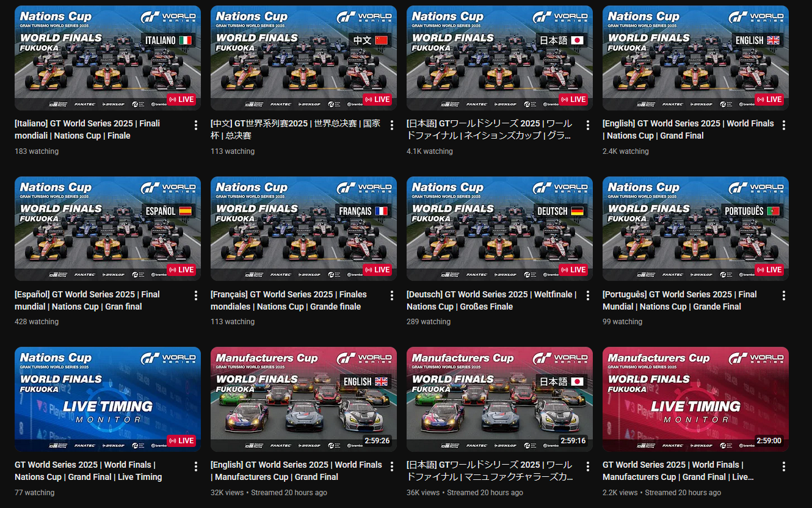Viewport: 812px width, 508px height.
Task: Open action menu for English Manufacturers Cup video
Action: [392, 466]
